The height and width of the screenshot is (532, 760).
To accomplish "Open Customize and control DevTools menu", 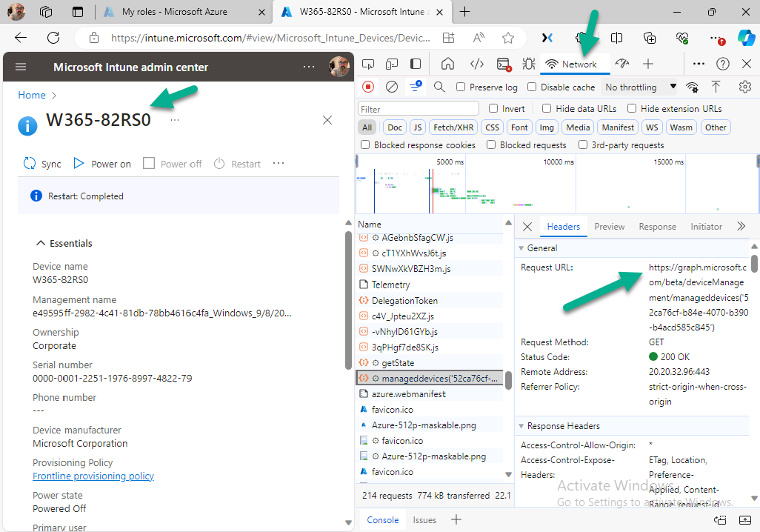I will (699, 64).
